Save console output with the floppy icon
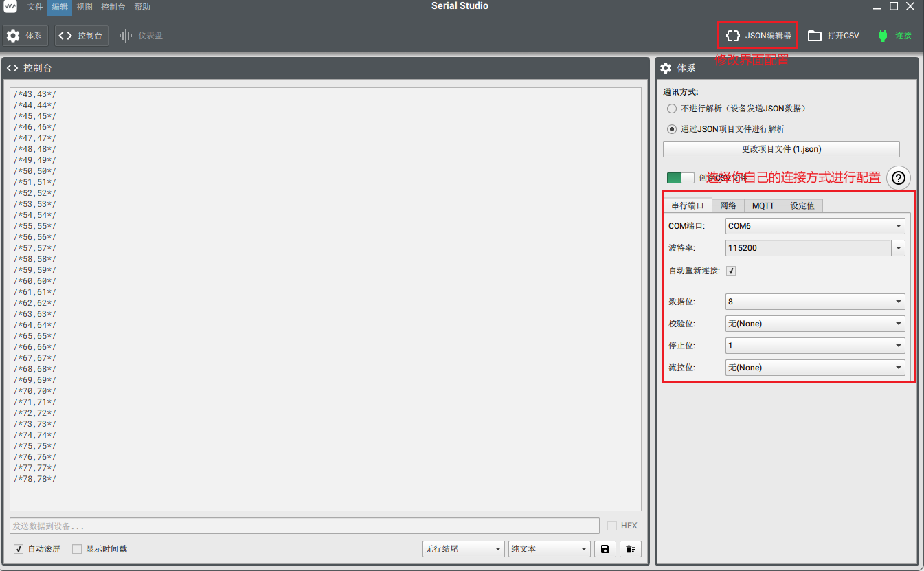The image size is (924, 571). [x=605, y=549]
